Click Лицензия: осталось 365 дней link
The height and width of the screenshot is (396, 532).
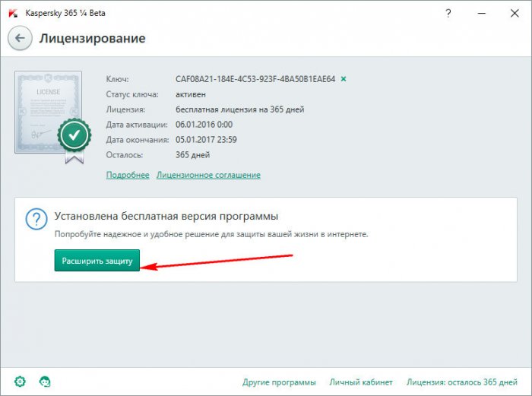[462, 382]
